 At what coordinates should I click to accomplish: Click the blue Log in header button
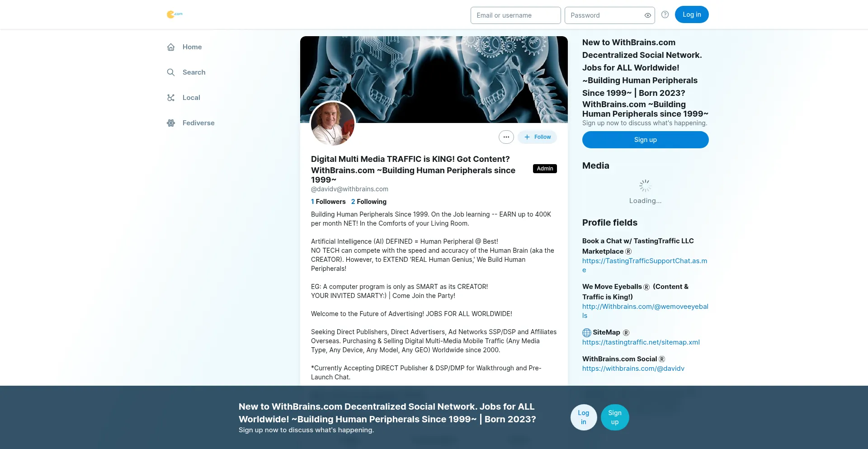point(692,14)
